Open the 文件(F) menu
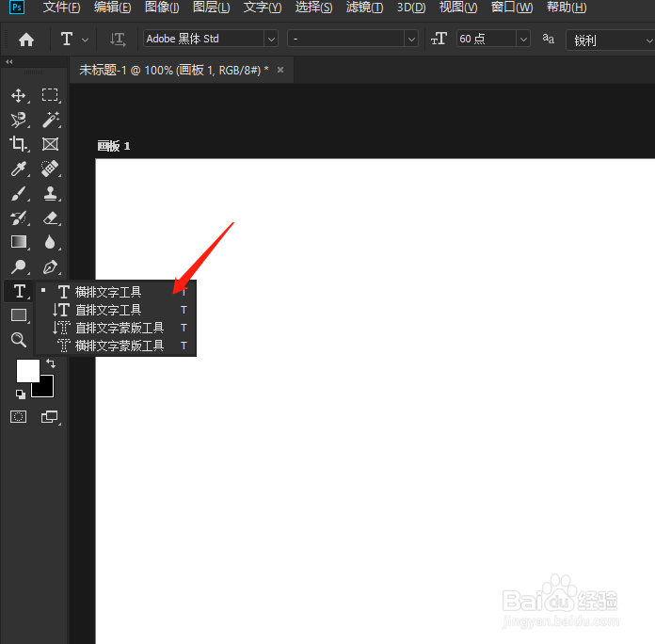The width and height of the screenshot is (655, 644). [61, 8]
